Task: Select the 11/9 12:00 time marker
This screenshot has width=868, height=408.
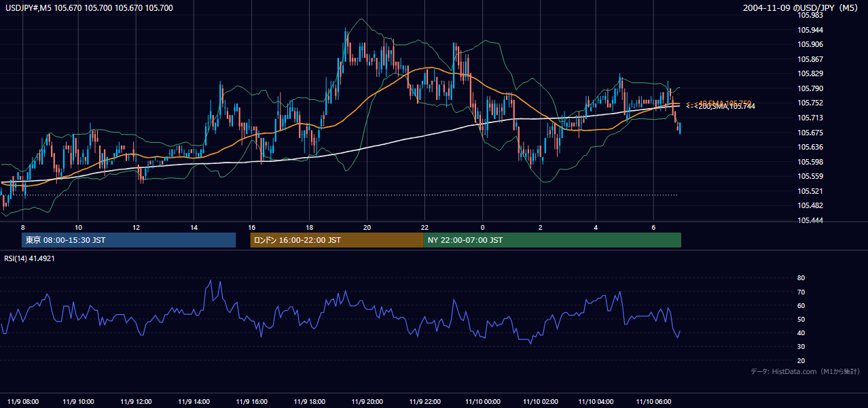Action: click(136, 401)
